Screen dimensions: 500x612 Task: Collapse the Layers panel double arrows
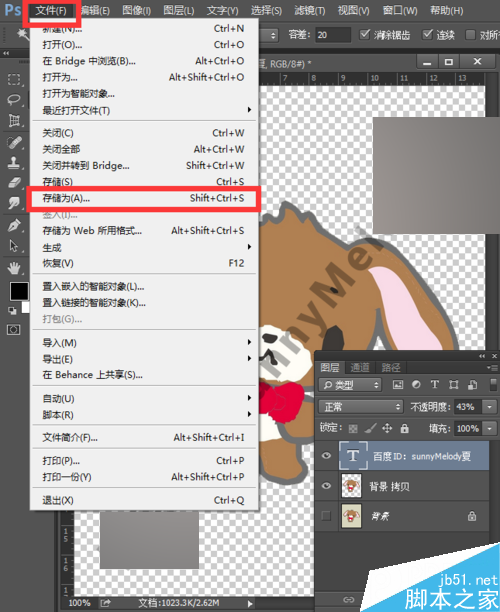[483, 356]
